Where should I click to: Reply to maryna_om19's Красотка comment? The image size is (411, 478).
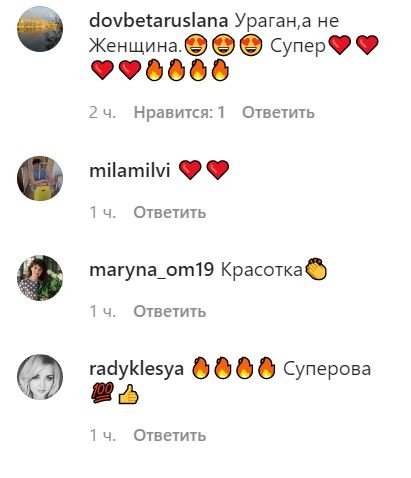(170, 311)
